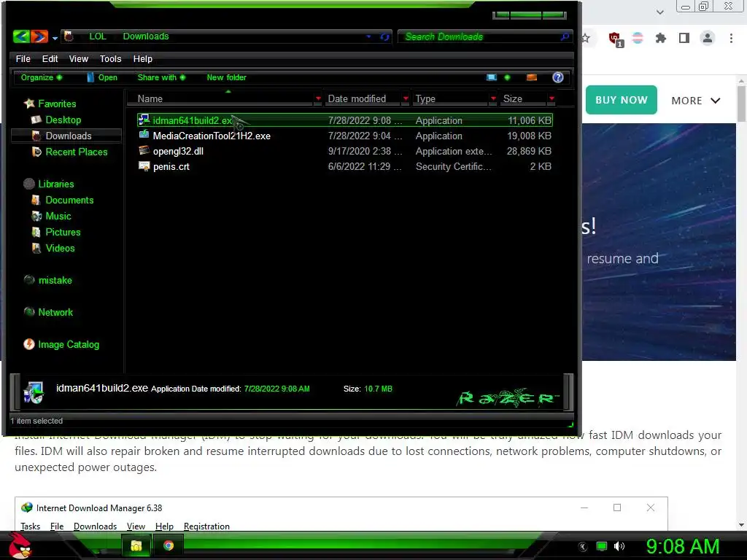747x560 pixels.
Task: Open Chrome's Extensions puzzle icon
Action: click(x=660, y=38)
